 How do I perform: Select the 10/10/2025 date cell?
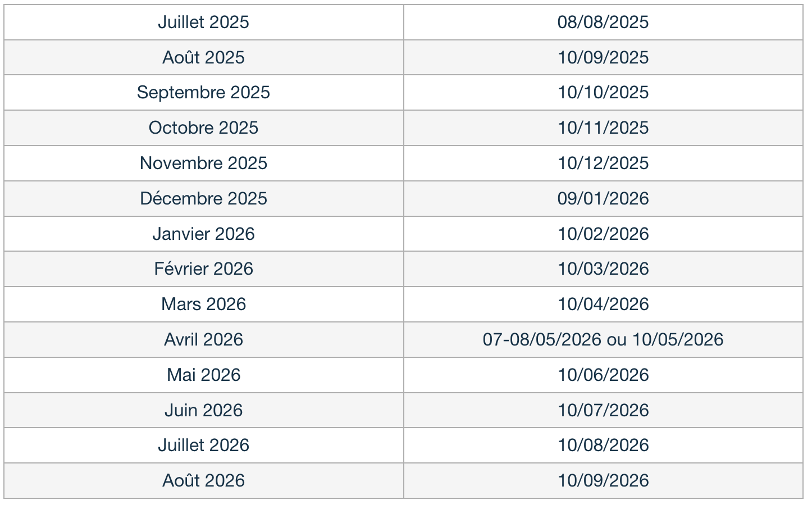click(603, 93)
